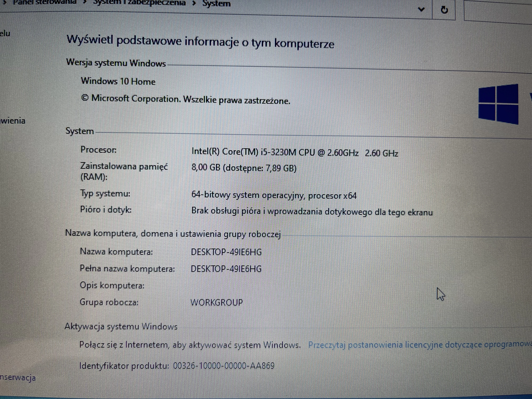This screenshot has height=399, width=532.
Task: Click the WORKGROUP value
Action: (x=217, y=302)
